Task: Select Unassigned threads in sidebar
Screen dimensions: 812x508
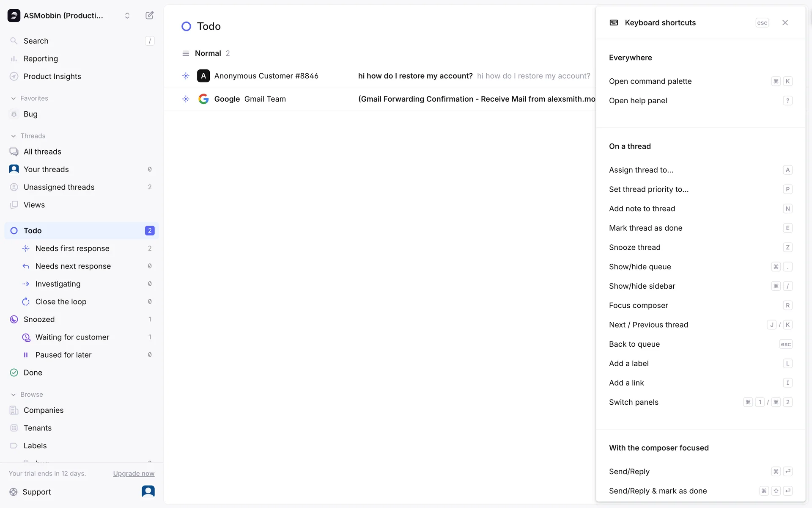Action: coord(59,187)
